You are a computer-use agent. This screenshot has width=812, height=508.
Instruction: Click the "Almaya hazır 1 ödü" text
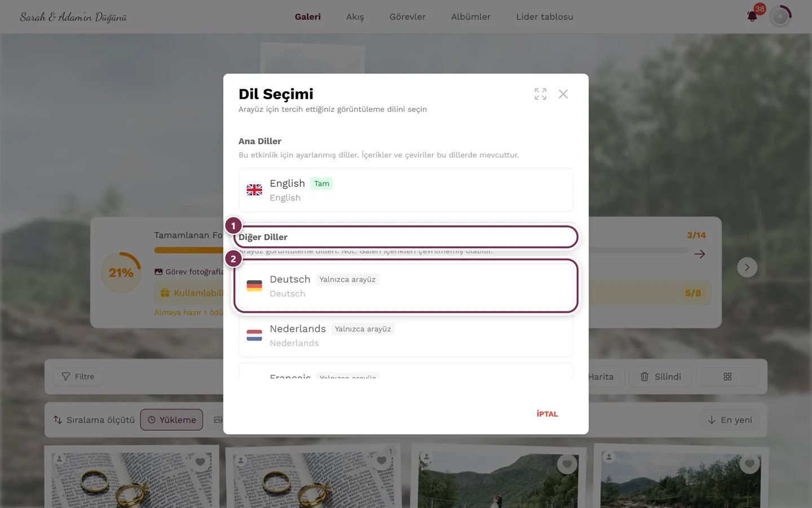[x=189, y=312]
